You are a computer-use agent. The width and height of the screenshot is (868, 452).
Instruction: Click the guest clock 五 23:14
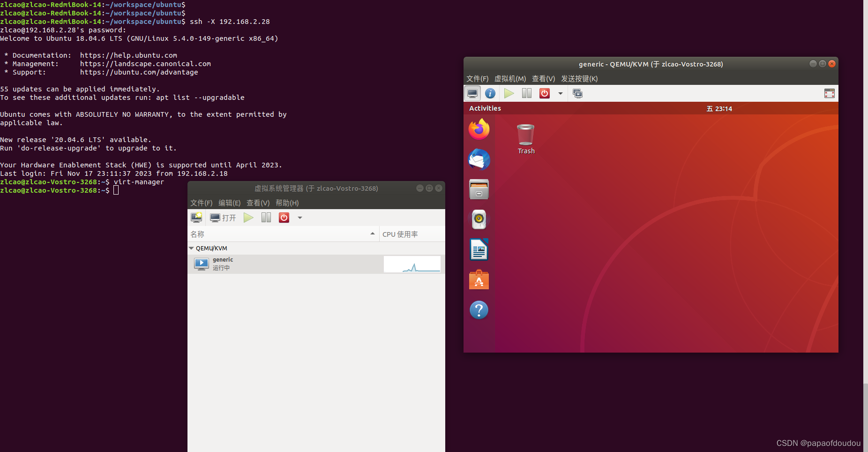[x=719, y=108]
